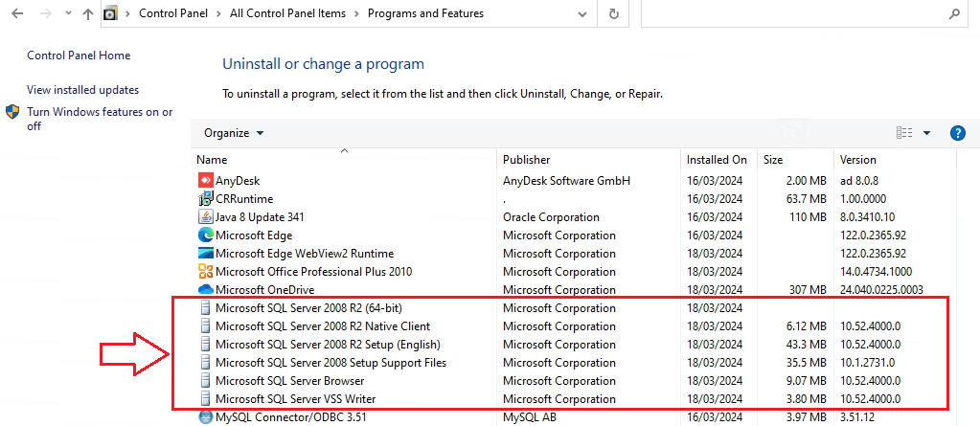Click the 3.80 MB size cell

(x=806, y=398)
